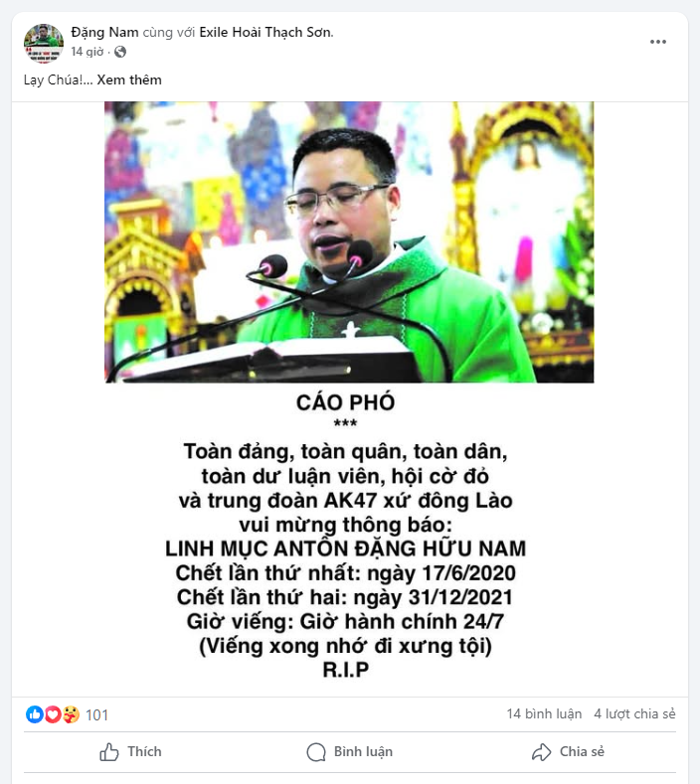Viewport: 700px width, 784px height.
Task: Click the blue Like reaction icon
Action: pos(34,714)
